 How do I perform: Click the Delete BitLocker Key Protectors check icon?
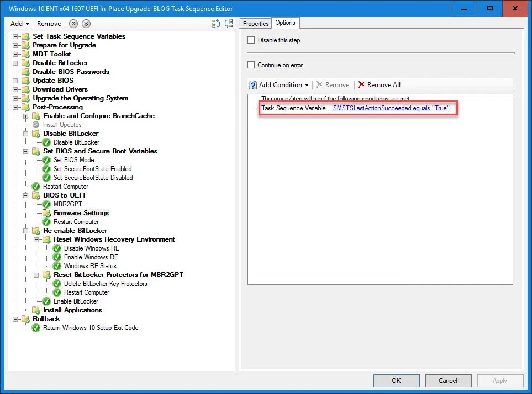[x=57, y=284]
